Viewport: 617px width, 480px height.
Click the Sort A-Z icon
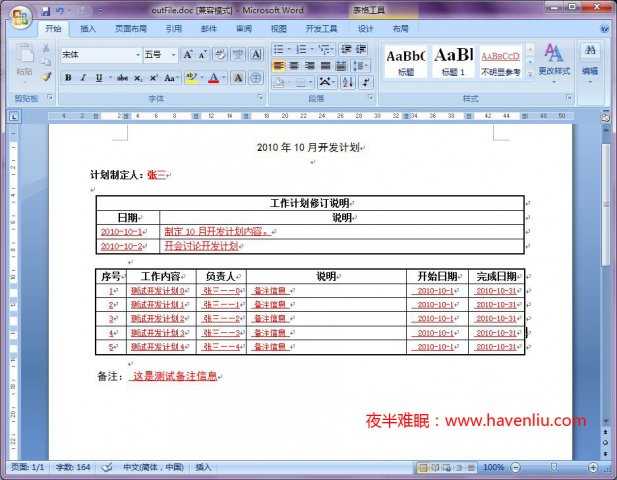coord(348,82)
